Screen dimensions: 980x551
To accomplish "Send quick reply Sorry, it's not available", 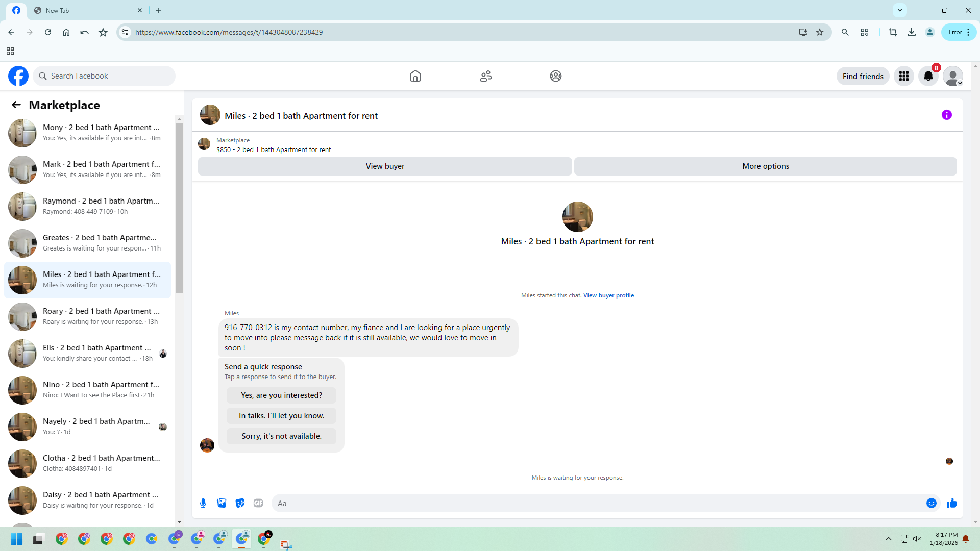I will point(281,436).
